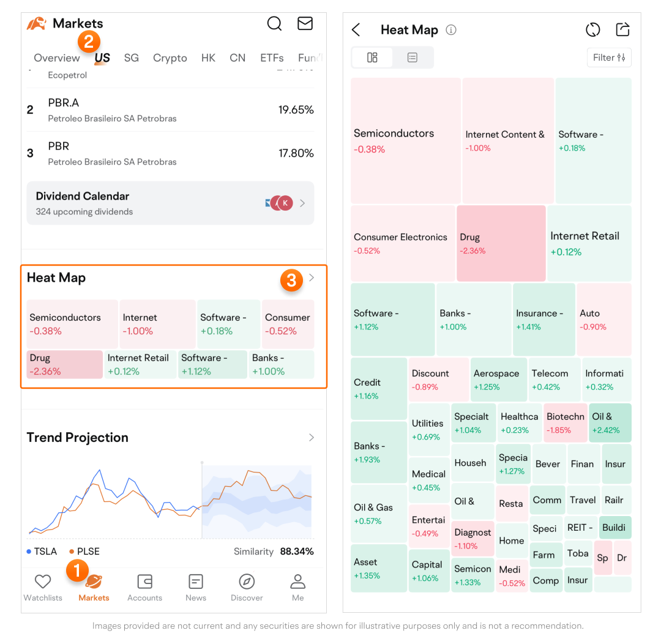Expand Trend Projection with its chevron
Image resolution: width=661 pixels, height=644 pixels.
pos(312,438)
